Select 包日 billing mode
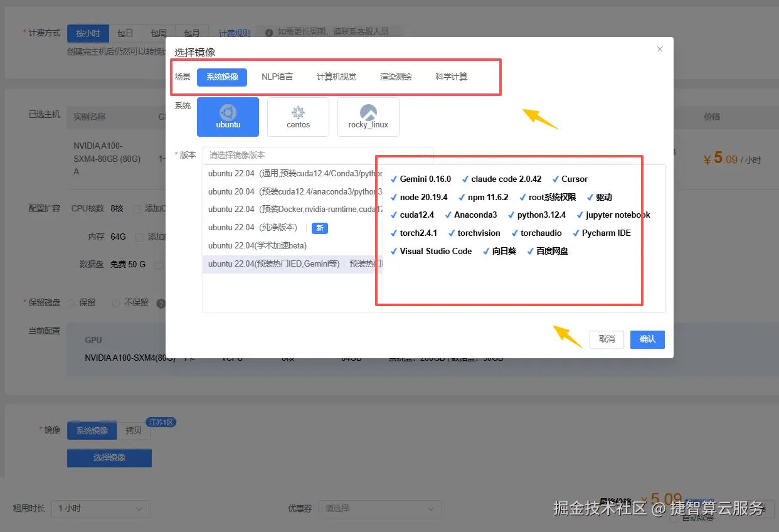This screenshot has height=532, width=779. [x=125, y=33]
